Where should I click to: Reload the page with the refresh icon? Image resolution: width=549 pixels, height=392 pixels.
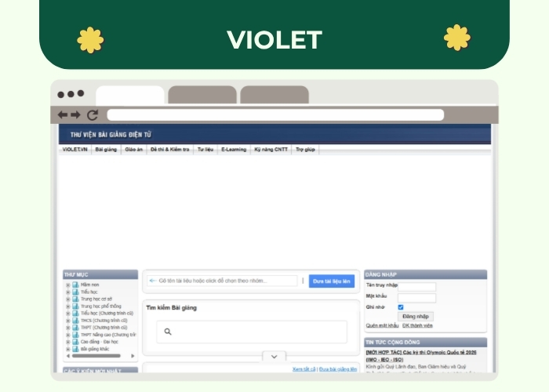click(93, 114)
